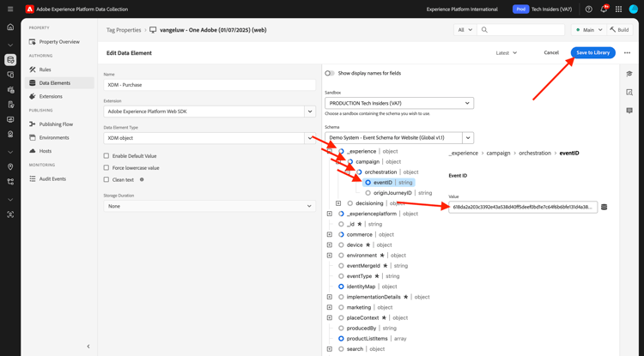This screenshot has width=644, height=356.
Task: Open the Latest version dropdown
Action: pos(506,53)
